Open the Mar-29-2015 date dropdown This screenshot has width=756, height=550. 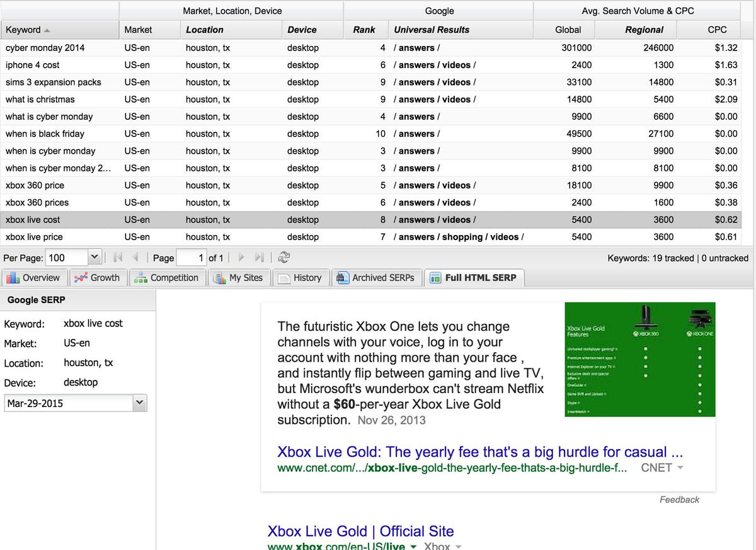pyautogui.click(x=139, y=403)
